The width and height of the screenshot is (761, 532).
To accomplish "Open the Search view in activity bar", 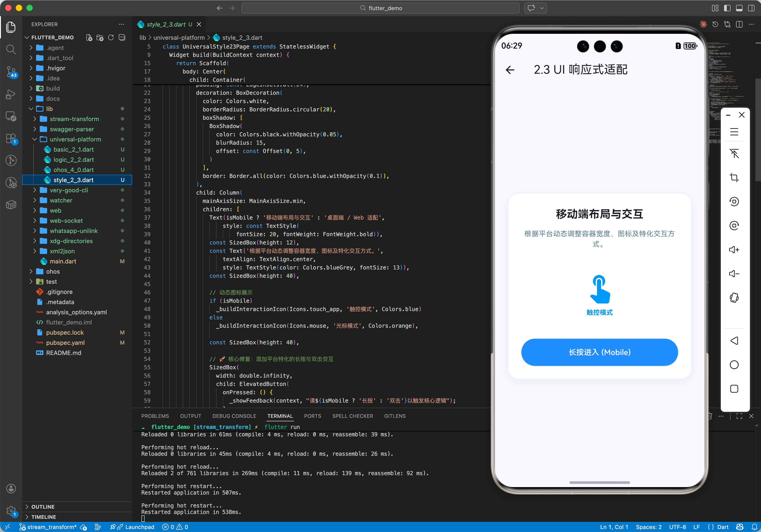I will click(x=11, y=49).
